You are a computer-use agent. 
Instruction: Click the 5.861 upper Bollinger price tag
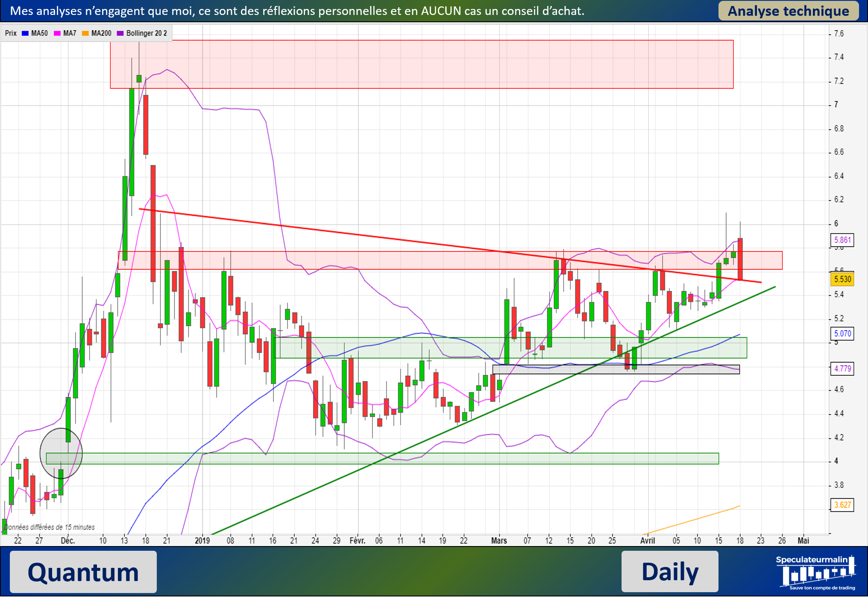point(842,240)
